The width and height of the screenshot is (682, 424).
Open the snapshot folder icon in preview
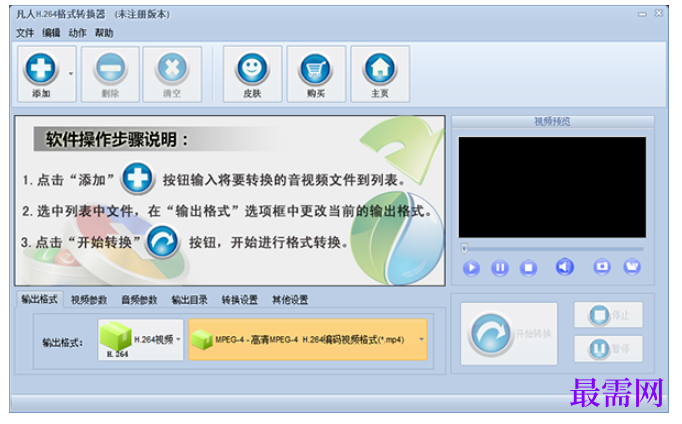coord(632,266)
